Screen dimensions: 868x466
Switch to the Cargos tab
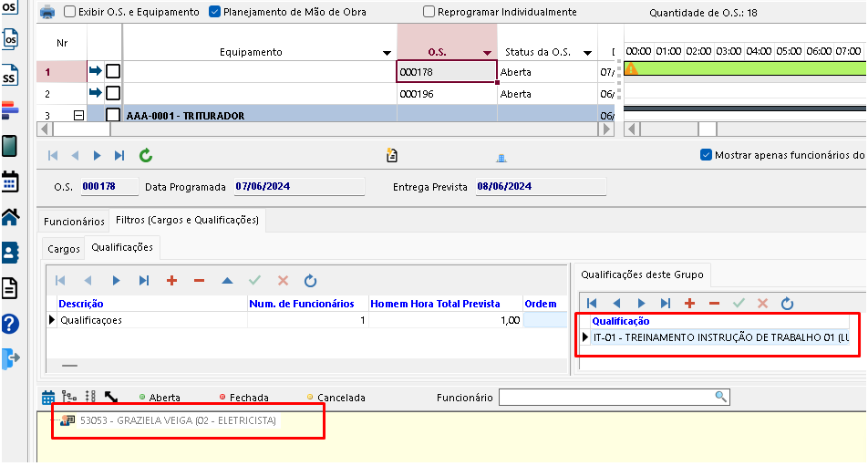coord(64,249)
